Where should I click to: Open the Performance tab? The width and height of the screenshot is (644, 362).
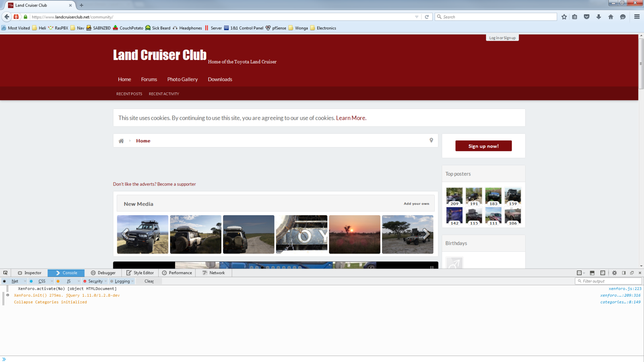pos(177,273)
